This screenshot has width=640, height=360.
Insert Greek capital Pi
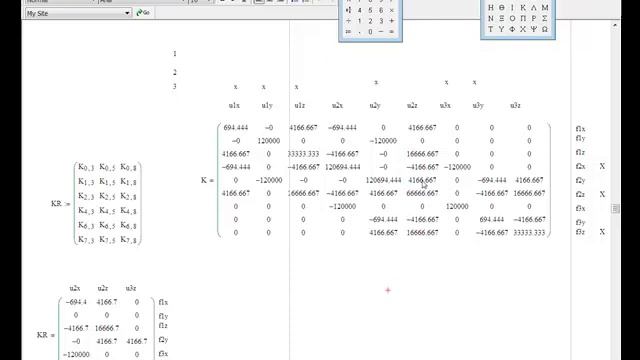(x=523, y=18)
